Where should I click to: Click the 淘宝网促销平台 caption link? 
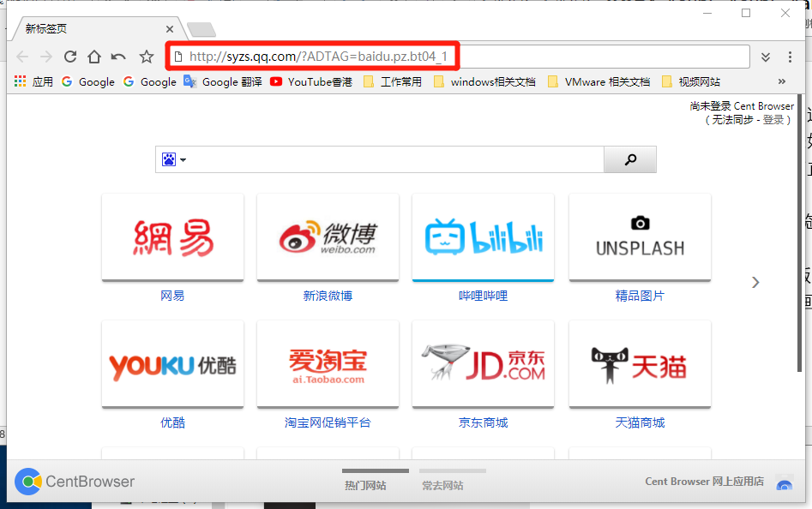[x=328, y=422]
